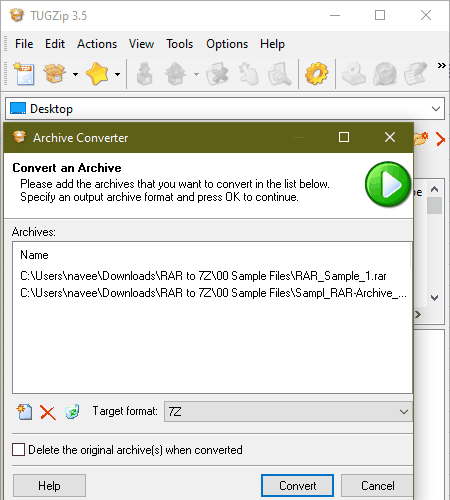Click the Add archive icon below list
This screenshot has width=450, height=500.
pos(24,412)
